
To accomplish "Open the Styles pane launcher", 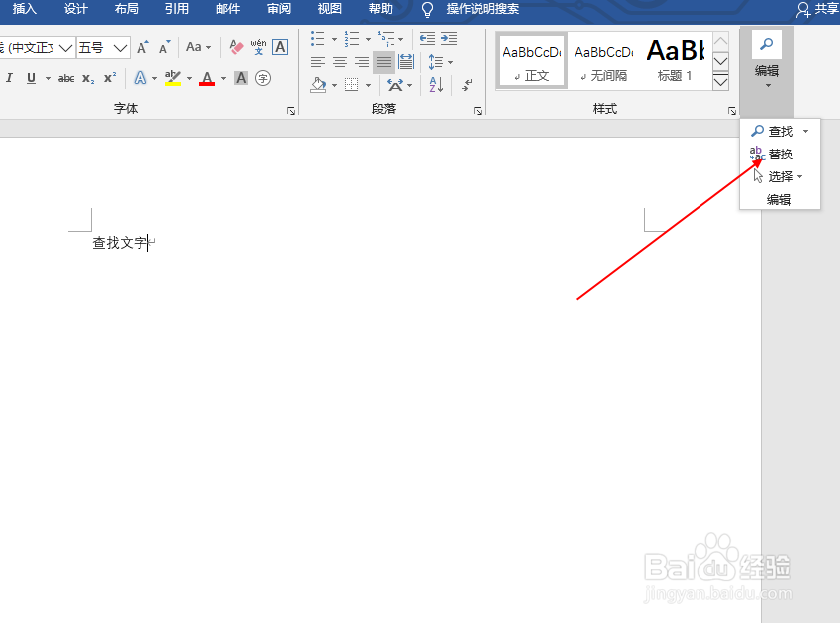I will (732, 111).
